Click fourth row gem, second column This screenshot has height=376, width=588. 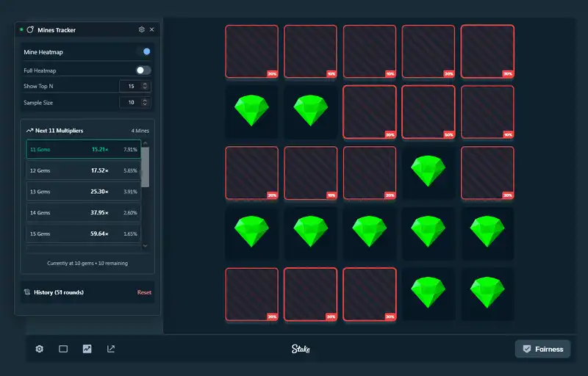(x=310, y=231)
